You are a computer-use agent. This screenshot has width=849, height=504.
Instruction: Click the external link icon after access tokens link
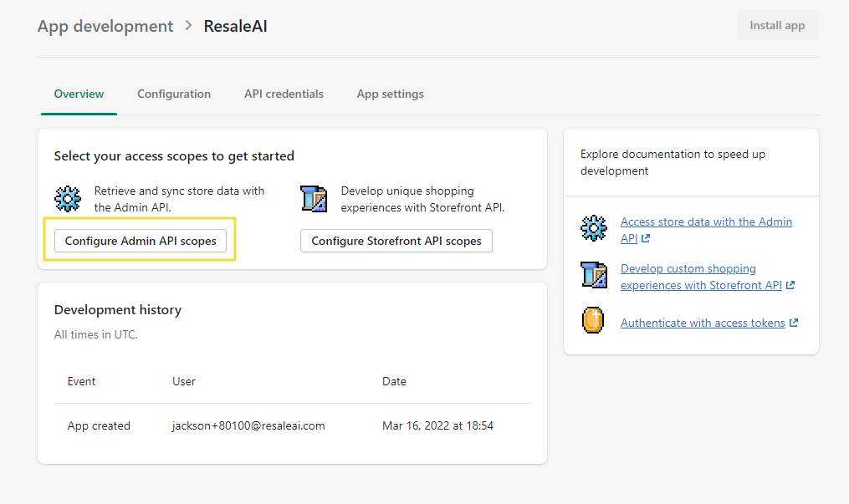click(x=794, y=323)
